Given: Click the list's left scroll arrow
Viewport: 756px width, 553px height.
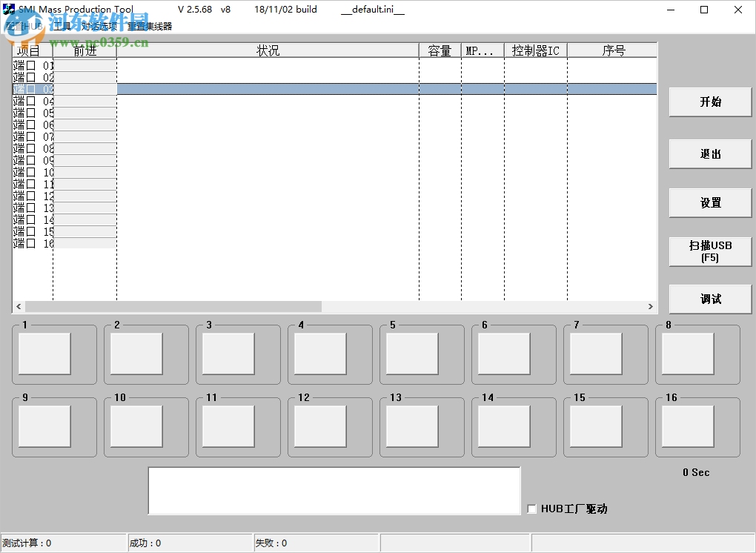Looking at the screenshot, I should click(x=19, y=307).
